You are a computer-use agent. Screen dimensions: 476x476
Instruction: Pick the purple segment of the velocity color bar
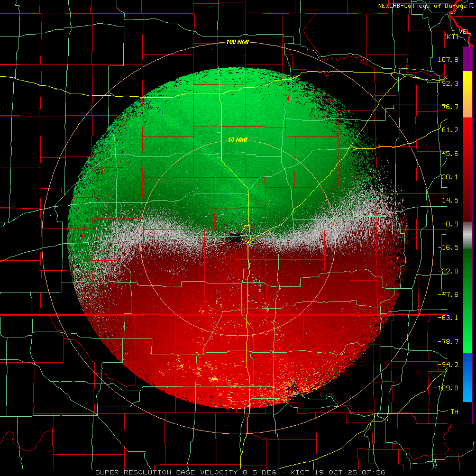click(467, 59)
